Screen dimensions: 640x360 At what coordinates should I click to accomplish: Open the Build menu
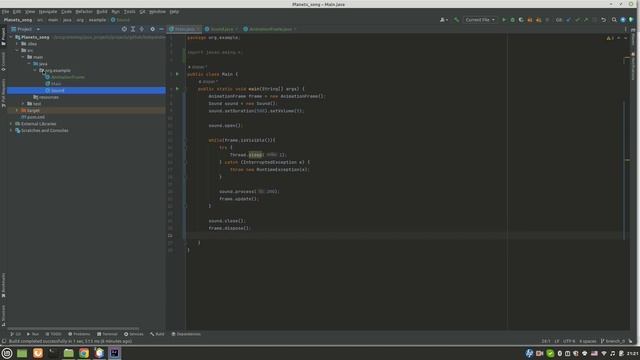pos(102,11)
